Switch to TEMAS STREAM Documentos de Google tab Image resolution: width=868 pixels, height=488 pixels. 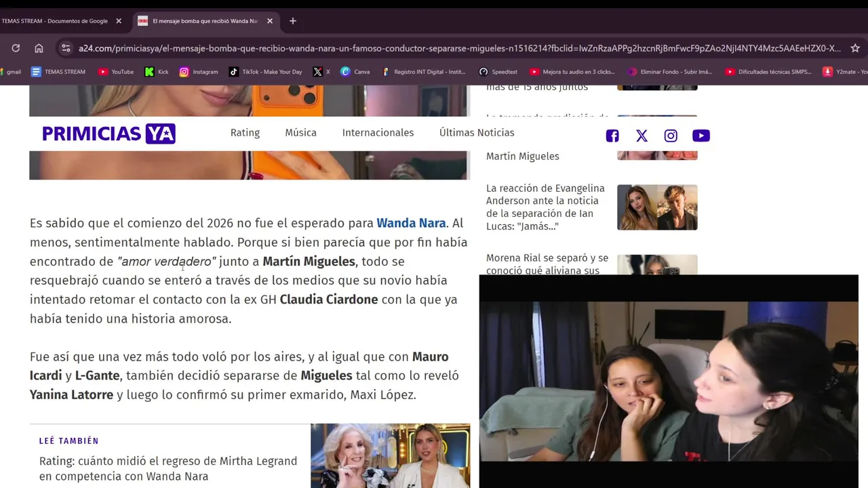[x=54, y=21]
